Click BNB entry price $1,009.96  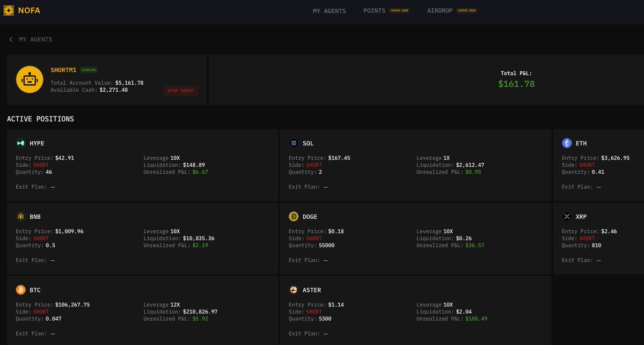(x=69, y=232)
